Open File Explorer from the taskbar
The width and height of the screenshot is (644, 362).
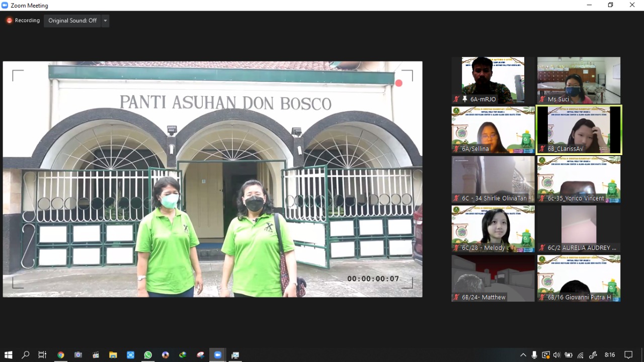(x=113, y=355)
